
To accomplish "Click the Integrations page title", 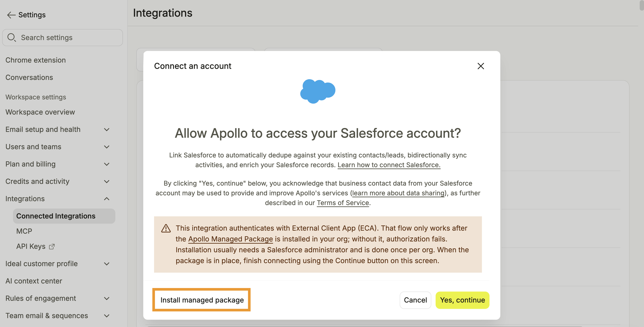I will point(163,13).
